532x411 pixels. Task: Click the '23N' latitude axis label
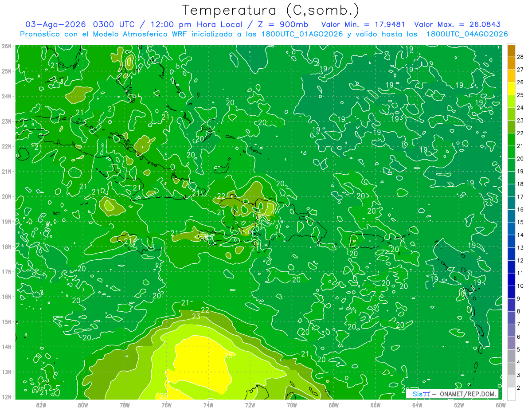click(6, 121)
